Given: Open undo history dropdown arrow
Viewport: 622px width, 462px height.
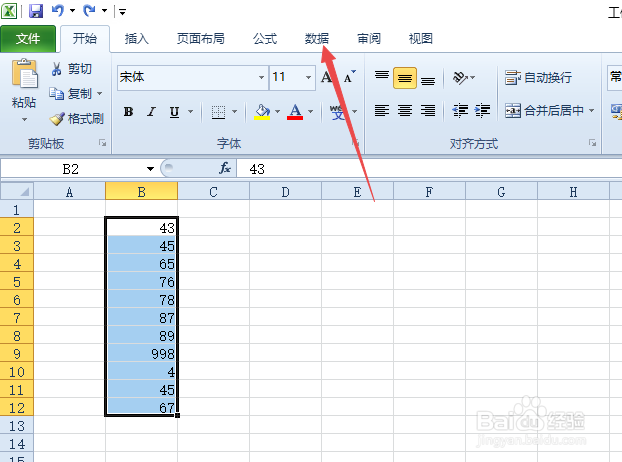Looking at the screenshot, I should (73, 11).
